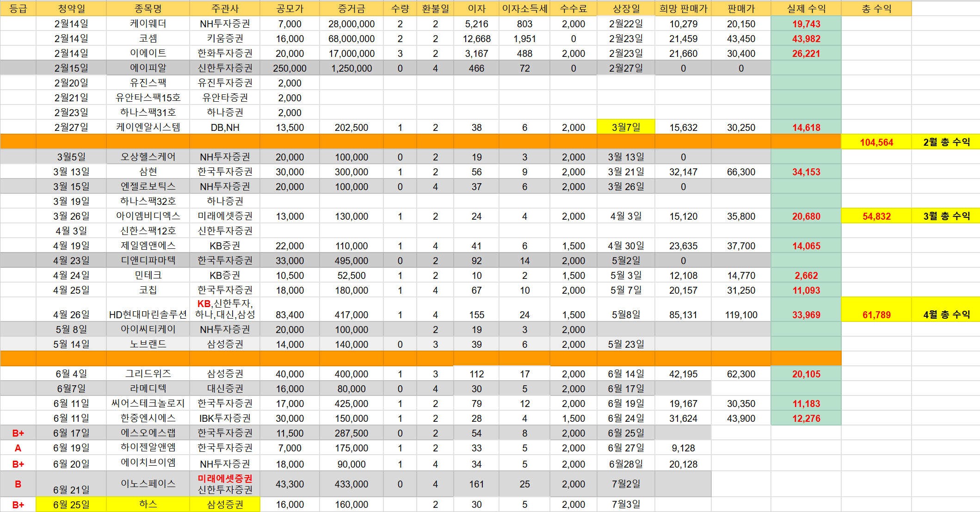Click the 신한스팩12호 cell

(x=148, y=231)
